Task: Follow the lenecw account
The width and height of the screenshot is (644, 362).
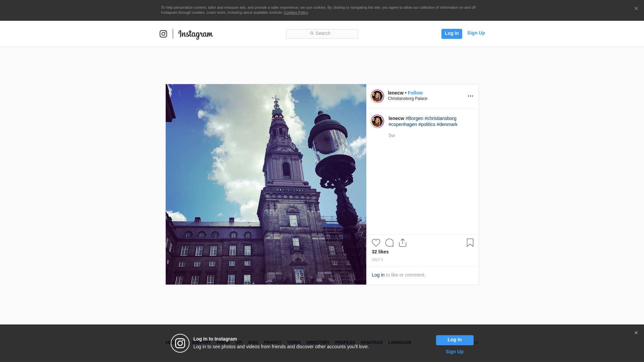Action: click(415, 93)
